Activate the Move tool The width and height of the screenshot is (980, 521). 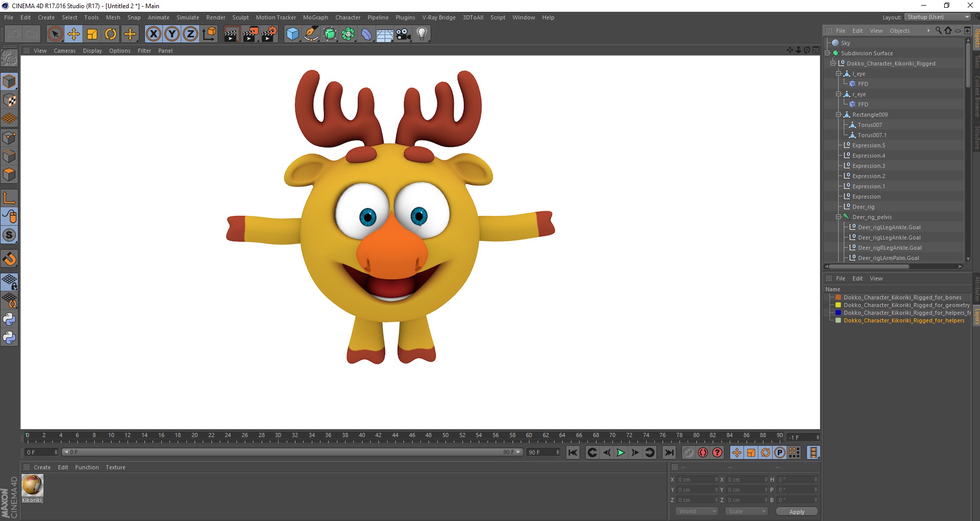[x=73, y=34]
